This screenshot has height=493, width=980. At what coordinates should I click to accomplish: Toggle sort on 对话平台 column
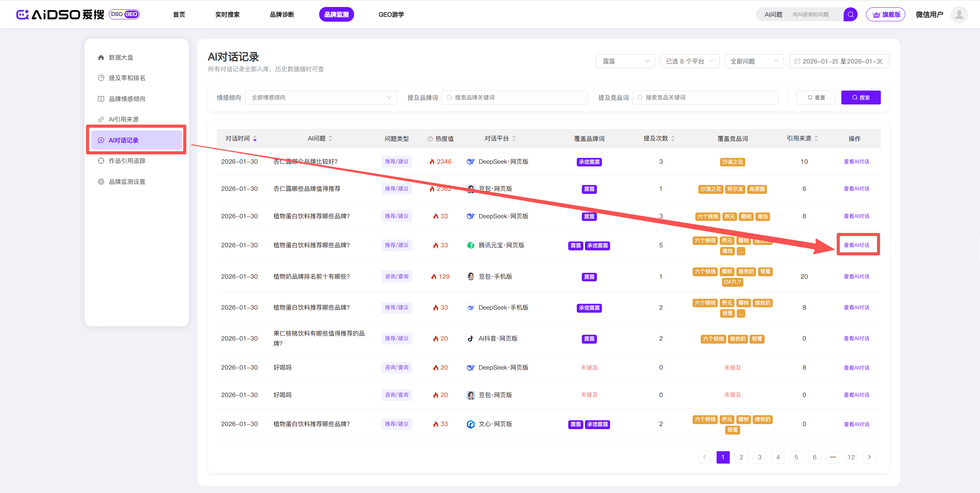click(514, 139)
